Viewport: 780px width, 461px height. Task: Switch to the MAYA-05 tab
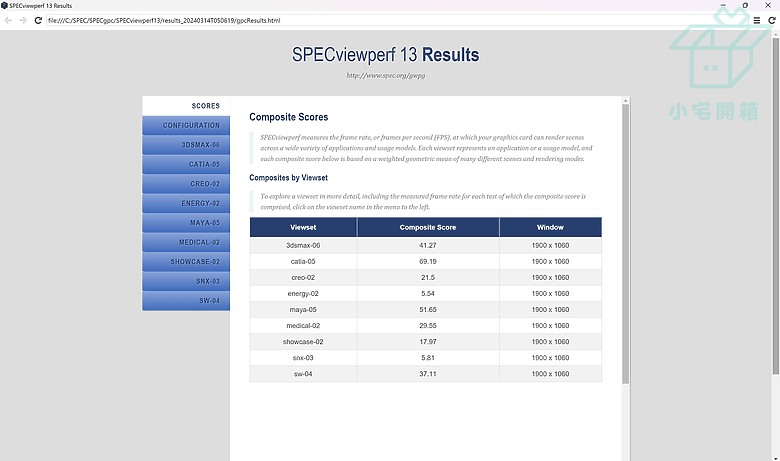[186, 223]
